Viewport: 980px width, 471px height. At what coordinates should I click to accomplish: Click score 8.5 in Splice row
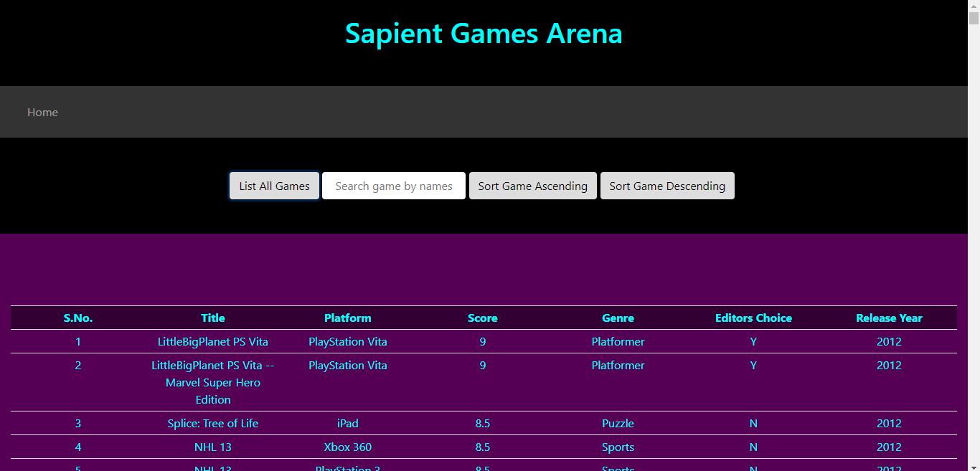tap(483, 423)
